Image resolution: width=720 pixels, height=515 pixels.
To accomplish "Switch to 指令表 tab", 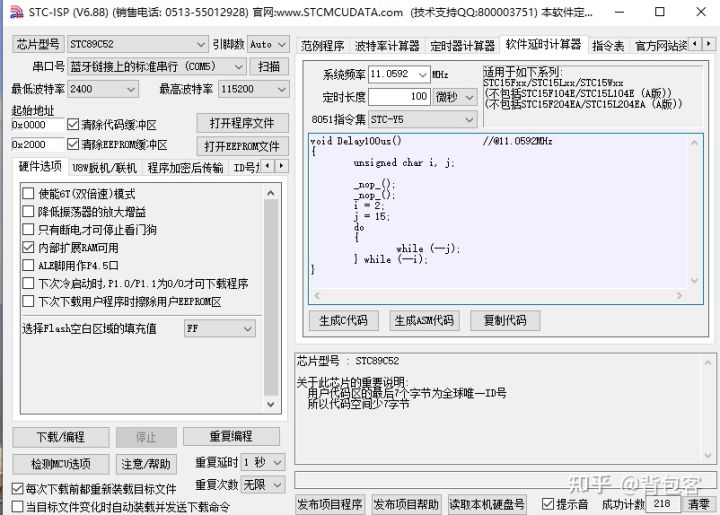I will (608, 46).
